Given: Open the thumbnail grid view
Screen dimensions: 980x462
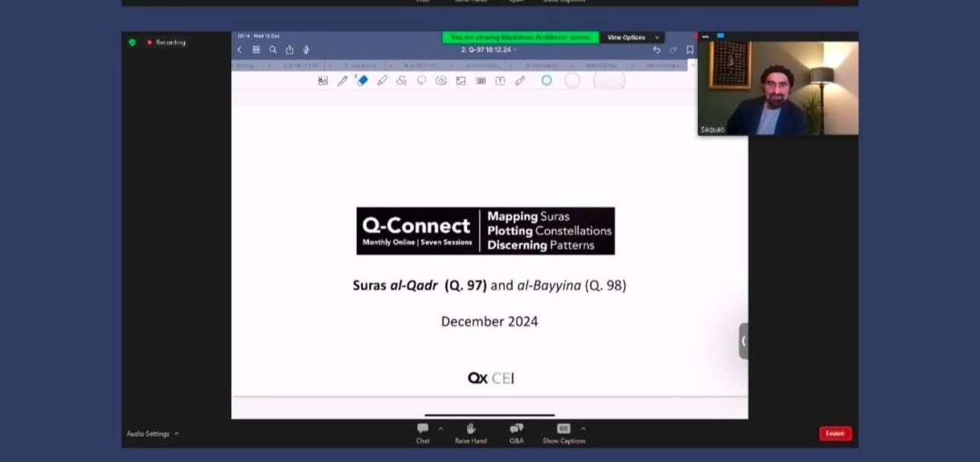Looking at the screenshot, I should click(x=256, y=49).
